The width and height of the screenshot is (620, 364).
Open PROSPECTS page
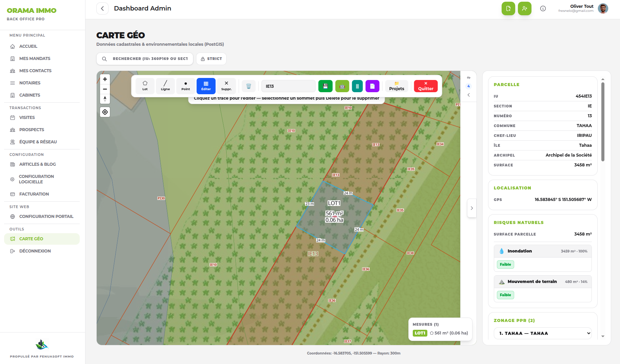[42, 130]
